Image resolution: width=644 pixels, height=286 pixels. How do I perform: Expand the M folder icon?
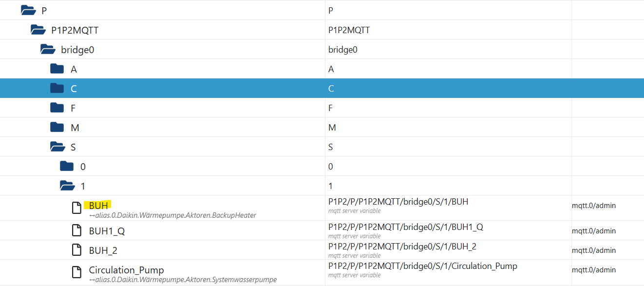[57, 128]
